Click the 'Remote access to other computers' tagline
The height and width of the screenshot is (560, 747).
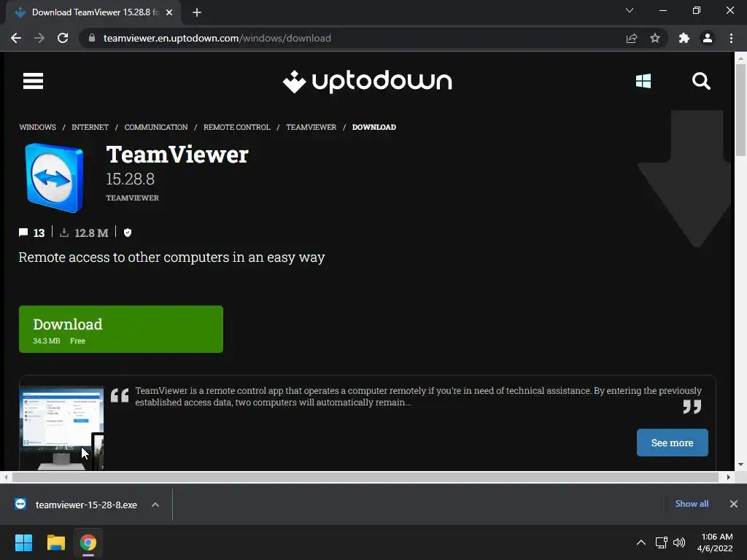(x=171, y=257)
